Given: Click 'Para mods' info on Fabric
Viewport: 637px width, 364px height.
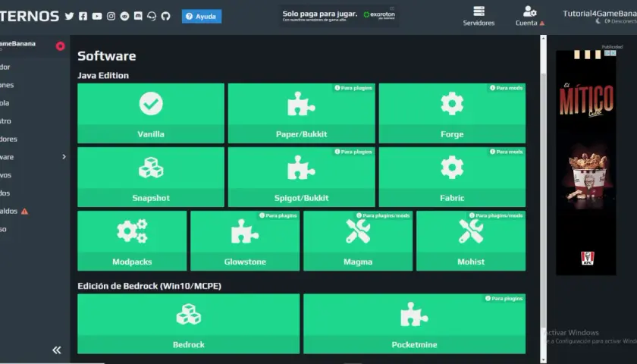Looking at the screenshot, I should (x=507, y=152).
